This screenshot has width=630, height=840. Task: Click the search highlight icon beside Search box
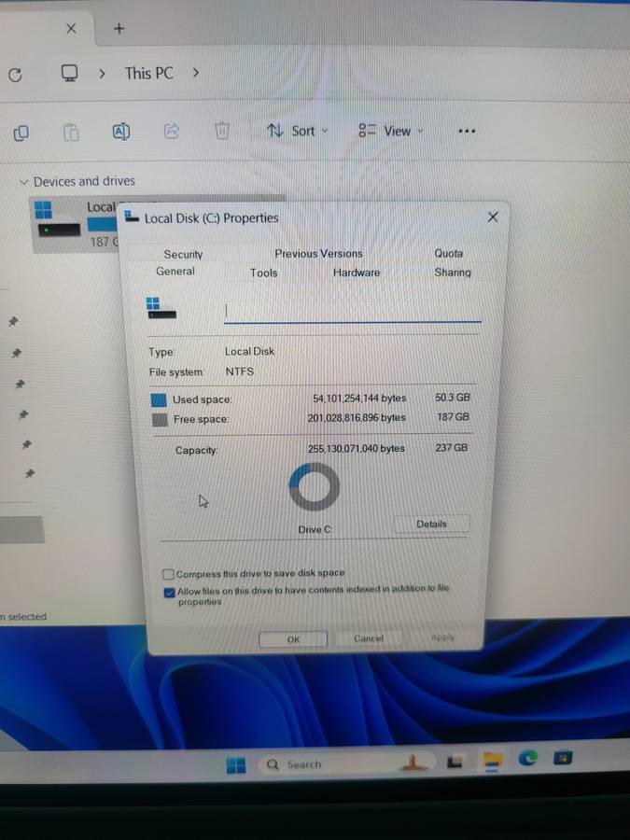(x=413, y=763)
